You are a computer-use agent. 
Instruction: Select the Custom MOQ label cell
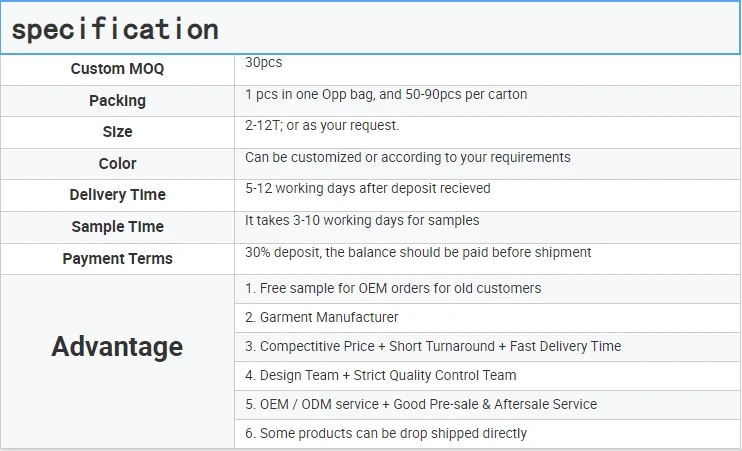pyautogui.click(x=117, y=69)
